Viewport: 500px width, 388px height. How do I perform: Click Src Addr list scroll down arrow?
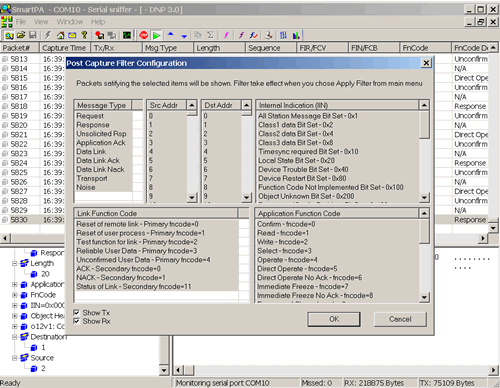pos(192,197)
